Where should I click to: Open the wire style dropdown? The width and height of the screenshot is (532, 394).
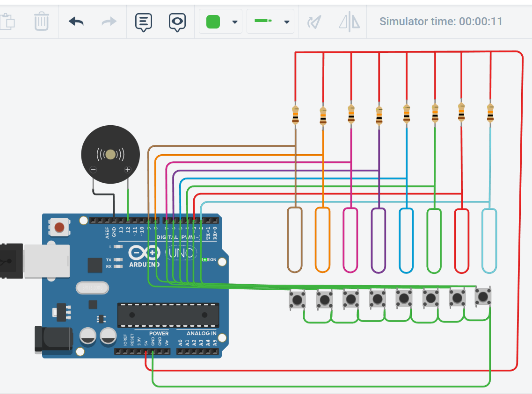tap(286, 21)
